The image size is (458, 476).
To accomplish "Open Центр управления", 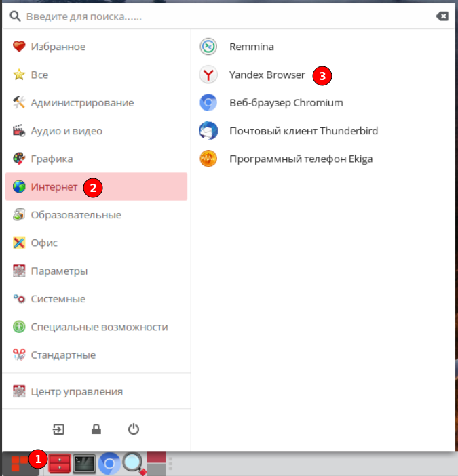I will [96, 391].
